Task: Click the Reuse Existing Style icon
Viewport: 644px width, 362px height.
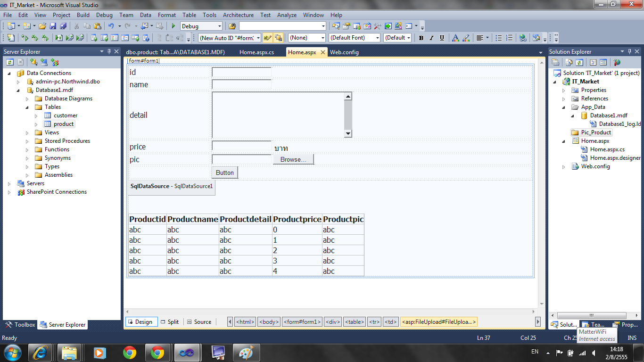Action: click(267, 38)
